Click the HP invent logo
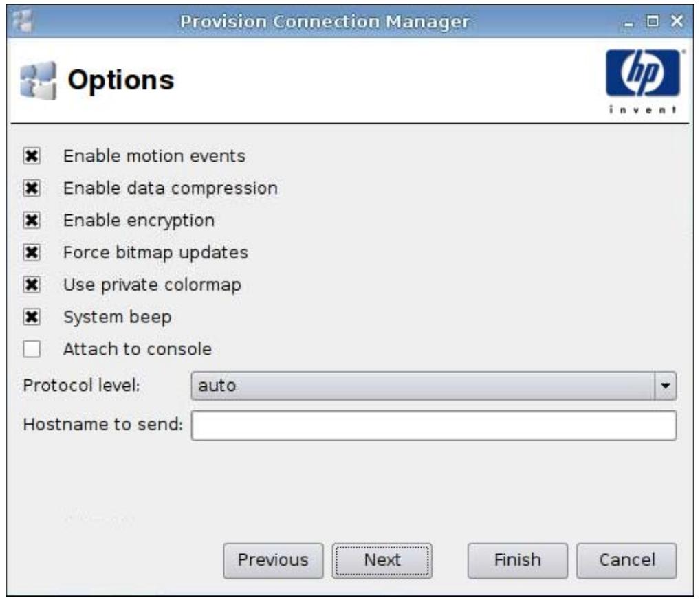This screenshot has width=700, height=600. pyautogui.click(x=643, y=82)
